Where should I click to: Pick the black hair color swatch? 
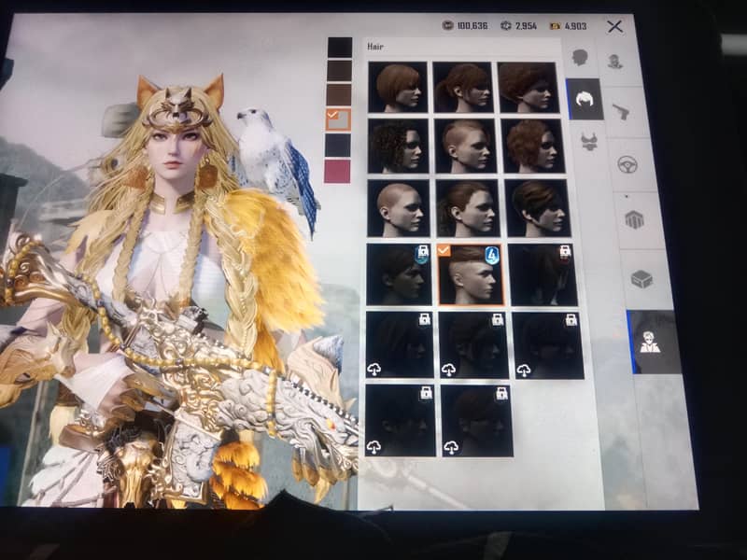(340, 48)
